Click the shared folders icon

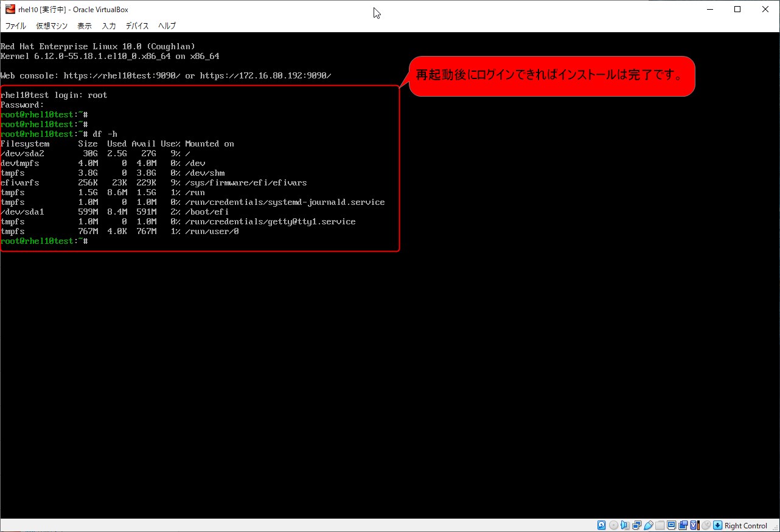pyautogui.click(x=660, y=525)
